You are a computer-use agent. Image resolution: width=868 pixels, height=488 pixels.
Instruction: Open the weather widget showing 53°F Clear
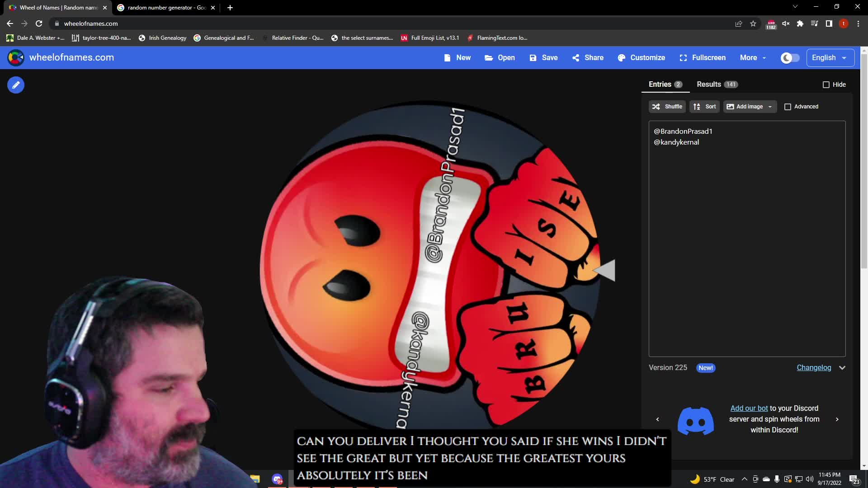click(712, 479)
